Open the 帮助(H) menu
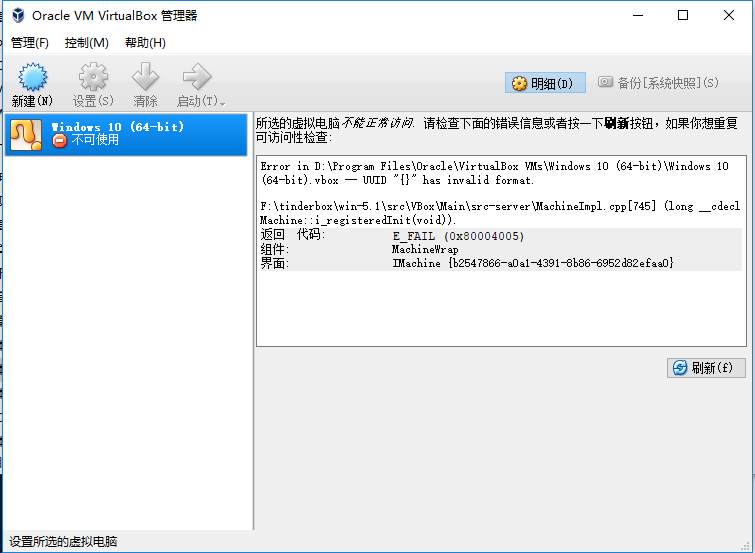Image resolution: width=755 pixels, height=553 pixels. click(145, 43)
